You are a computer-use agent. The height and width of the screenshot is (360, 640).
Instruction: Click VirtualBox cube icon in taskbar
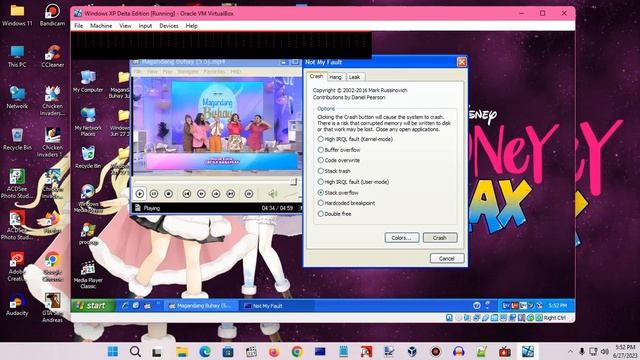pyautogui.click(x=412, y=351)
